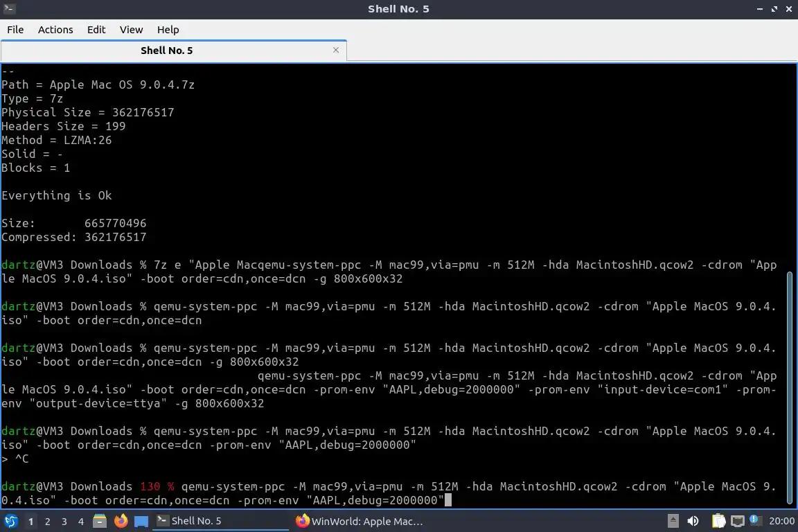Open the Lubuntu start menu icon
This screenshot has width=798, height=532.
coord(11,521)
